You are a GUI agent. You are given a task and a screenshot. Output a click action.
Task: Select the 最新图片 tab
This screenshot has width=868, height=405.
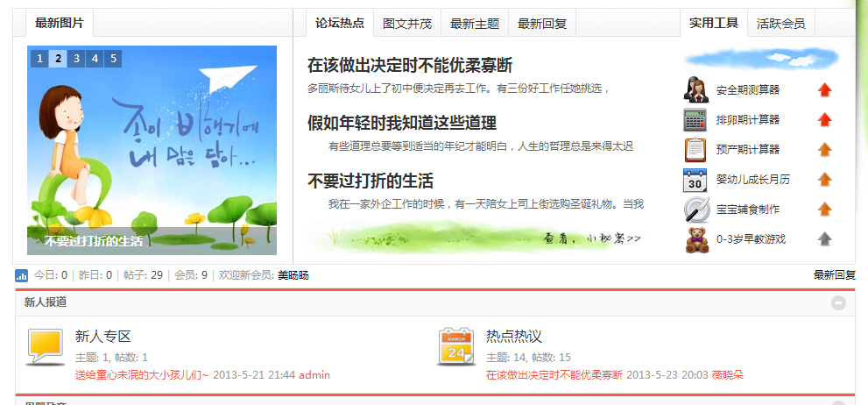60,24
